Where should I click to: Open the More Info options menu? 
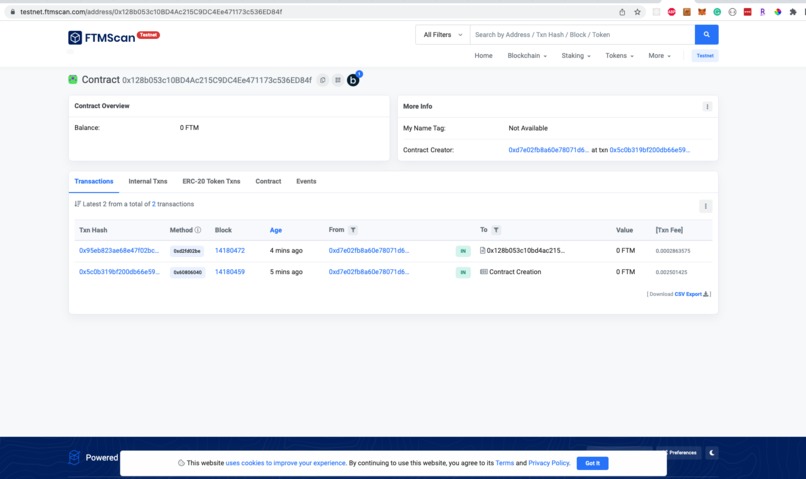(707, 106)
